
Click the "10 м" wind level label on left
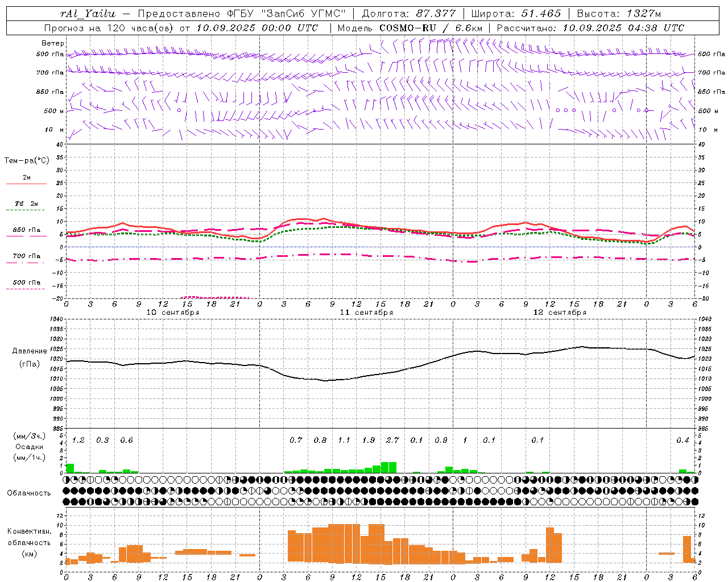point(54,130)
